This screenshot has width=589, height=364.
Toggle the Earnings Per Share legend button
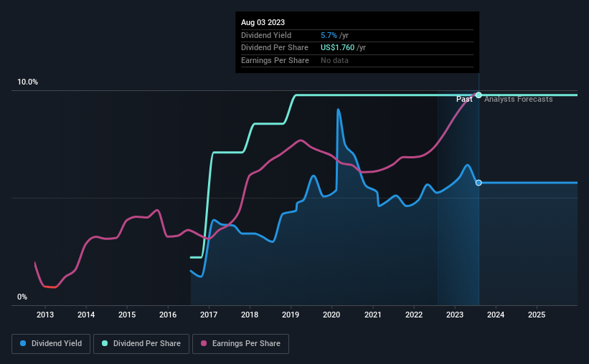[x=240, y=344]
